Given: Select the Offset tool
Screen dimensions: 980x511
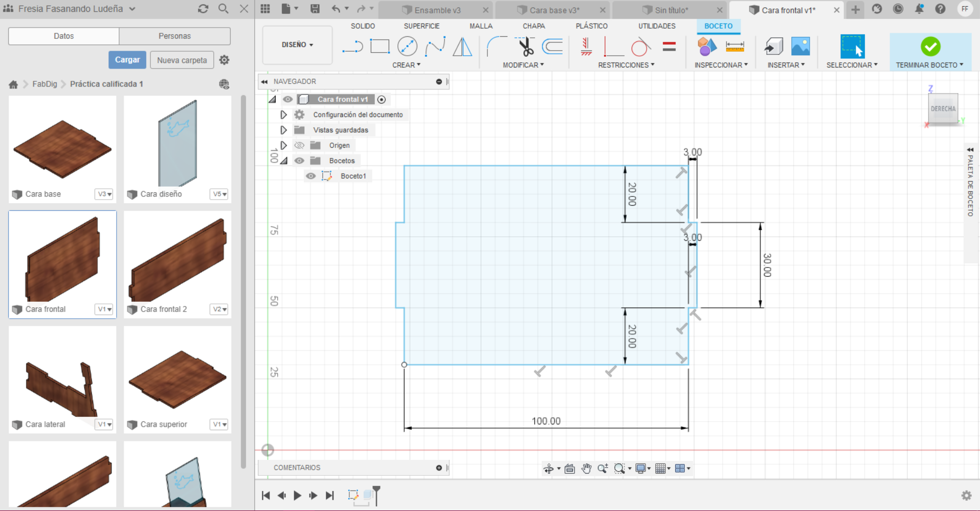Looking at the screenshot, I should tap(552, 47).
